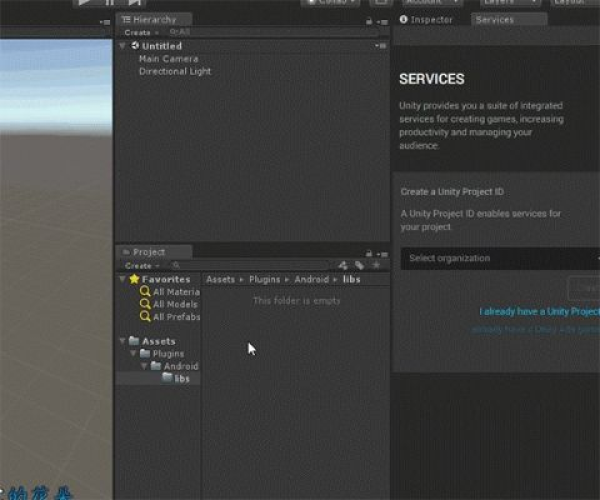Click the Play button in the toolbar
This screenshot has width=600, height=500.
coord(85,2)
